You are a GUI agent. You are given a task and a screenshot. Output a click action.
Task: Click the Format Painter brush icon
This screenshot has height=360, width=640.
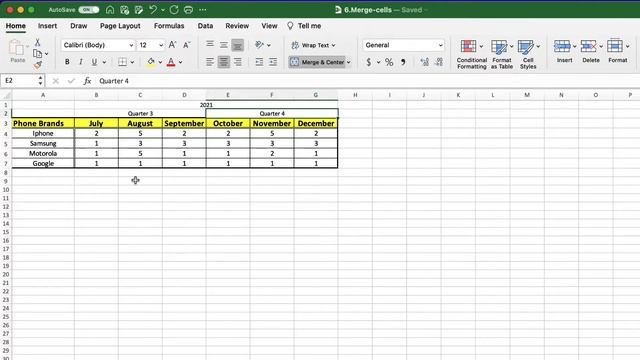pyautogui.click(x=38, y=65)
